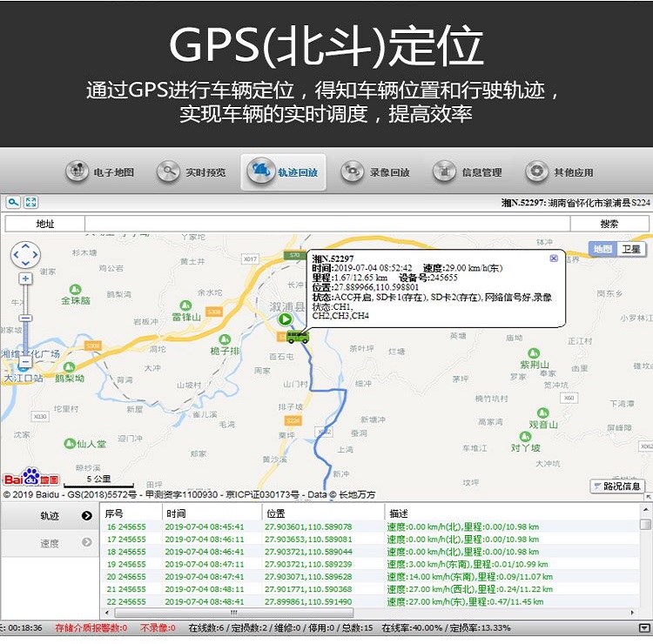Select the 轨迹回放 track playback tab
The image size is (653, 644).
click(x=283, y=172)
